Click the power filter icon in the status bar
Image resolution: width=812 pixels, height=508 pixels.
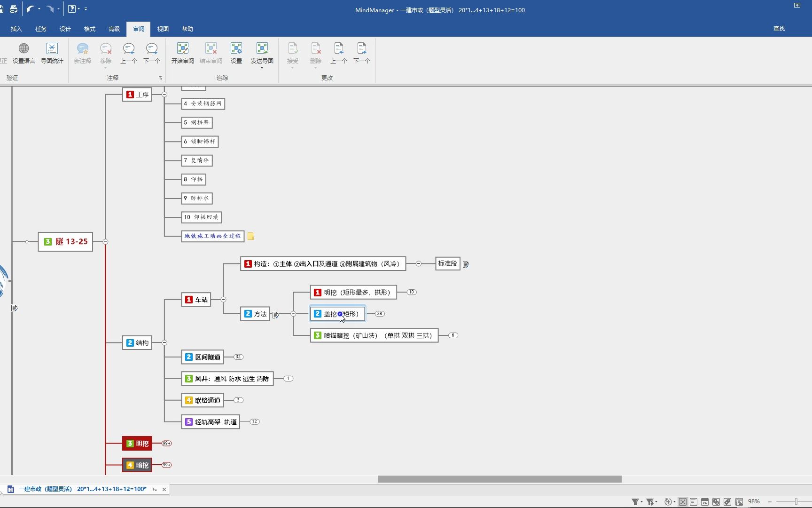tap(650, 502)
